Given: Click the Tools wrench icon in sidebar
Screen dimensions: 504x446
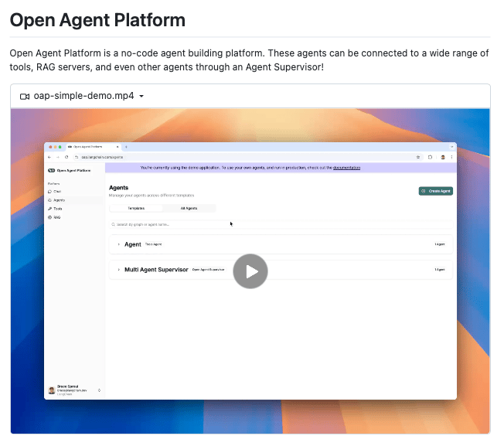Looking at the screenshot, I should tap(49, 209).
